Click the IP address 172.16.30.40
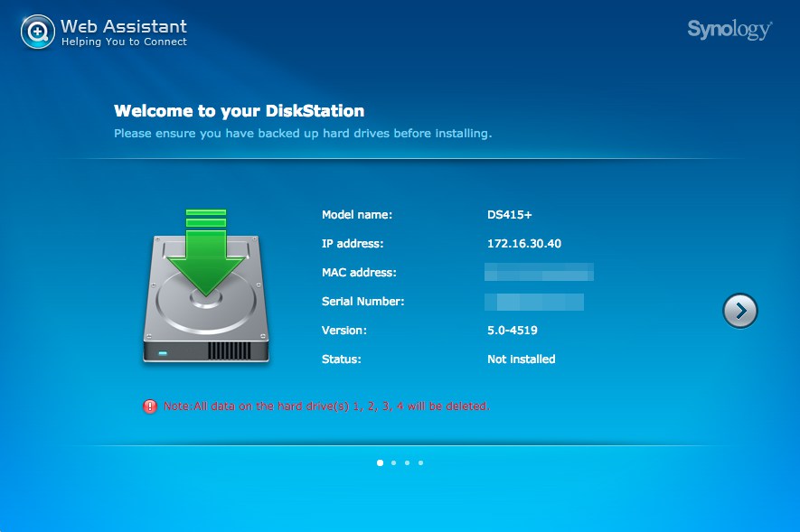 coord(524,244)
